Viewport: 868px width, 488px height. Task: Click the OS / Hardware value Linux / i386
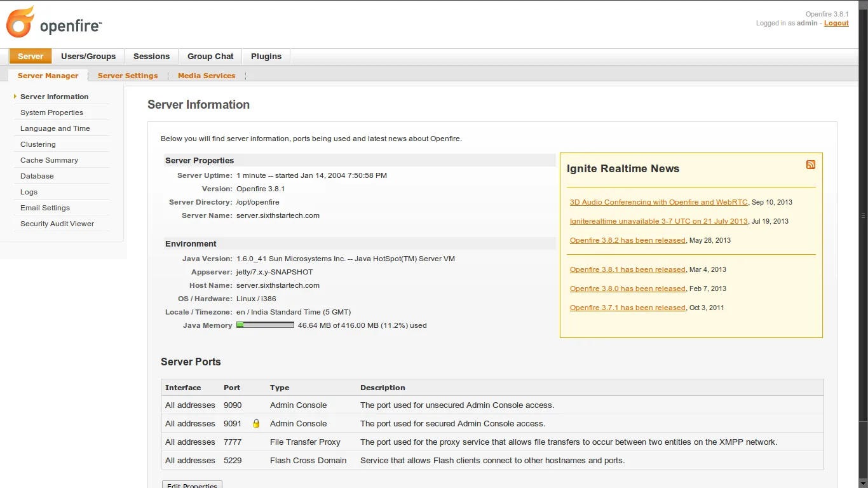tap(256, 299)
